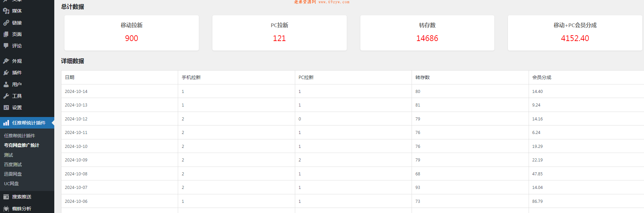
Task: Open the 测试 submenu link
Action: coord(8,155)
